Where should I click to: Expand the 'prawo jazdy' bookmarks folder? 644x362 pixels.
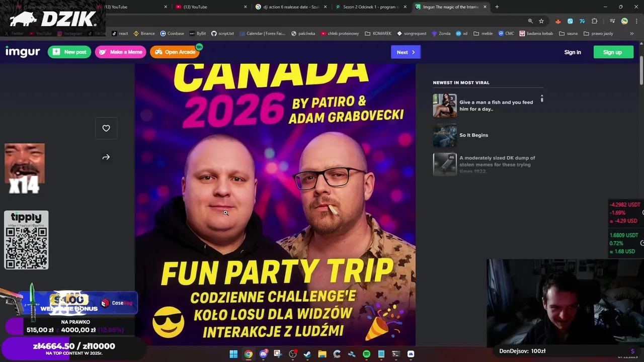point(598,34)
